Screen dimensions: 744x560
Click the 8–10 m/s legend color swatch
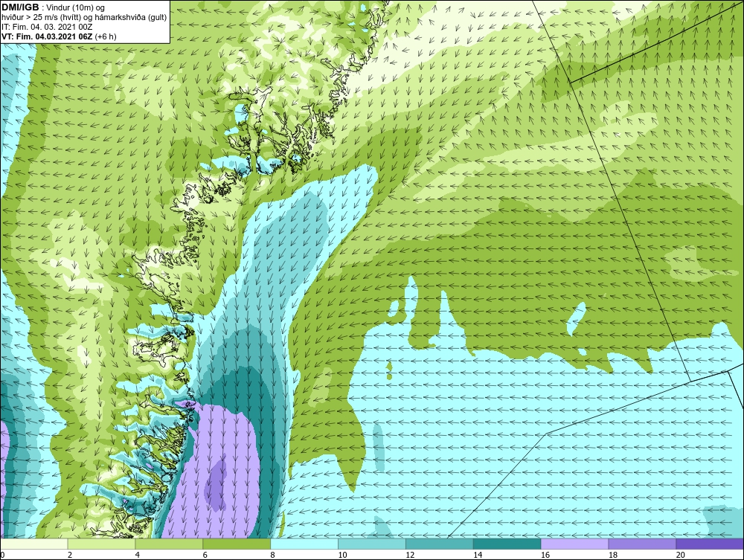[x=304, y=544]
